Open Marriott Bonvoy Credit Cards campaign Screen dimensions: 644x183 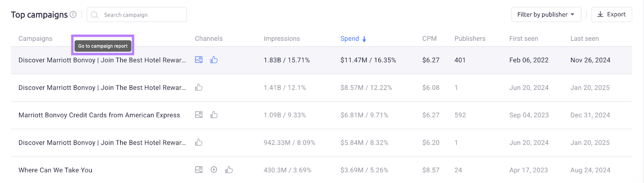(x=99, y=115)
